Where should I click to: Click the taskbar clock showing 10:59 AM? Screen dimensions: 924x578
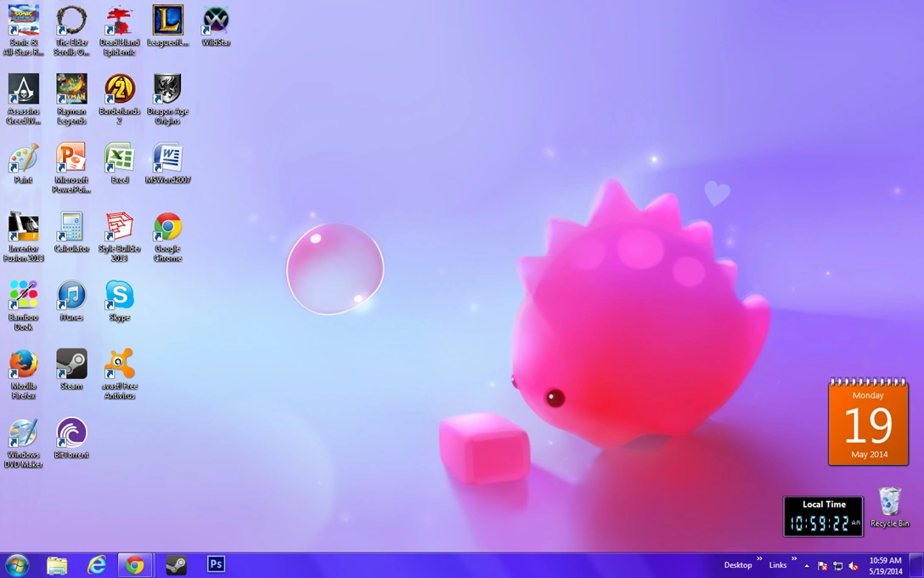point(885,565)
